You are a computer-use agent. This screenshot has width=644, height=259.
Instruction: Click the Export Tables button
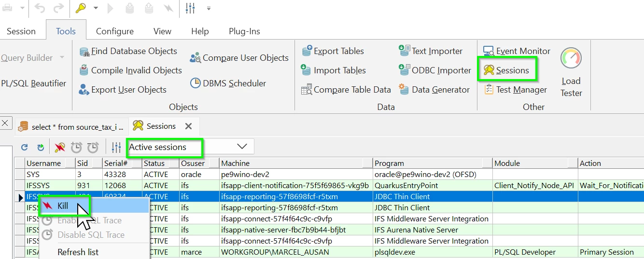click(x=333, y=51)
